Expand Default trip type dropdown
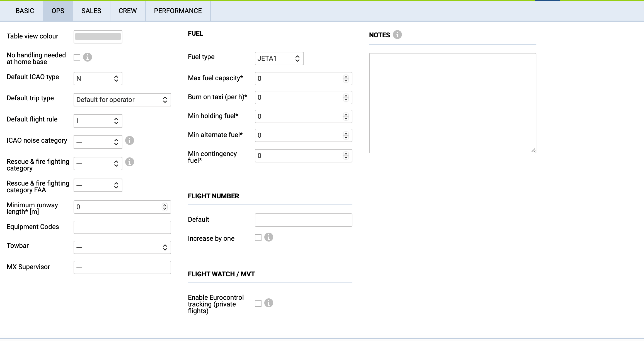The width and height of the screenshot is (644, 341). 122,100
